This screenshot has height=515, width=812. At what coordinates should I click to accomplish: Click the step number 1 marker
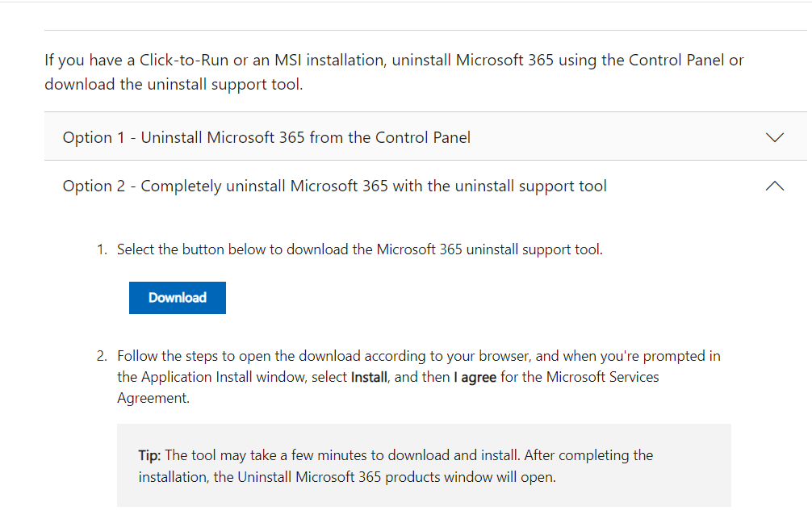tap(102, 249)
